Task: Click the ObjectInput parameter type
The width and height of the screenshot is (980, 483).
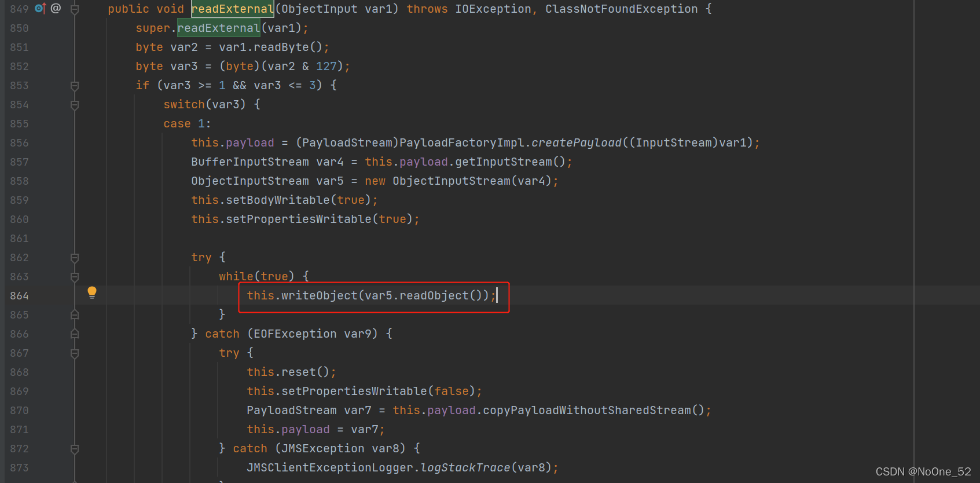Action: coord(320,9)
